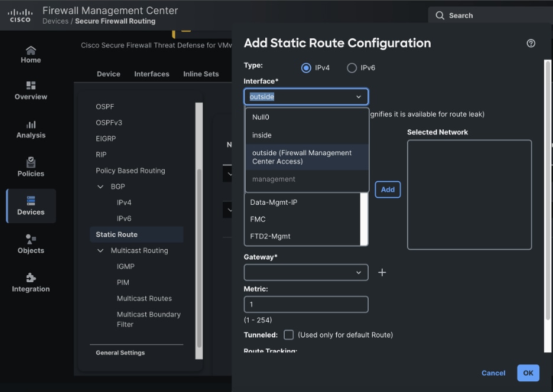Click the Add network button

tap(388, 190)
